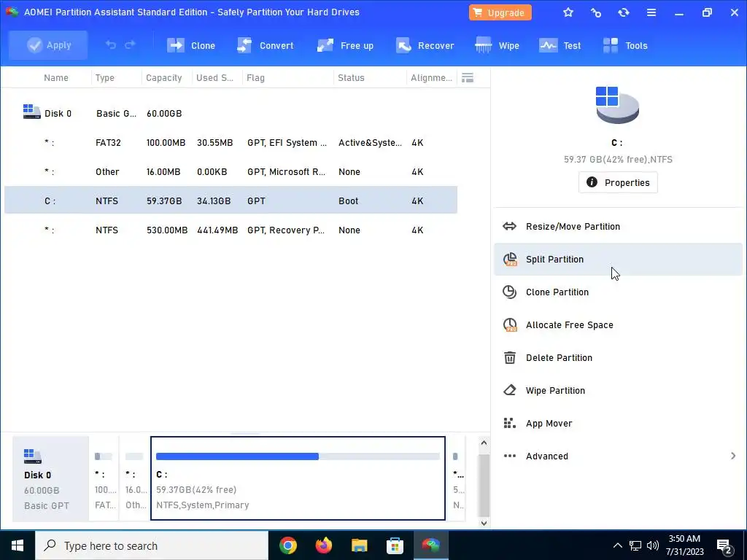This screenshot has width=747, height=560.
Task: Select the 530.00MB Recovery partition row
Action: [x=231, y=230]
